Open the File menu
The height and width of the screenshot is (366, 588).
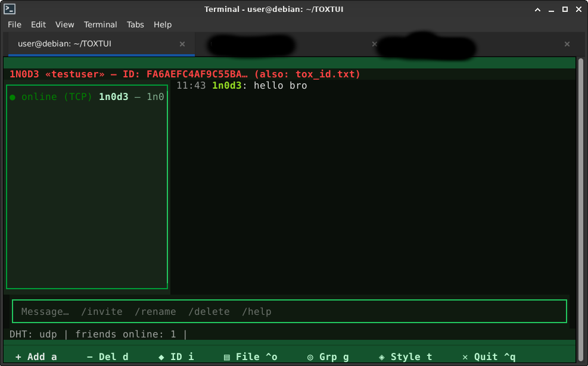[x=15, y=25]
